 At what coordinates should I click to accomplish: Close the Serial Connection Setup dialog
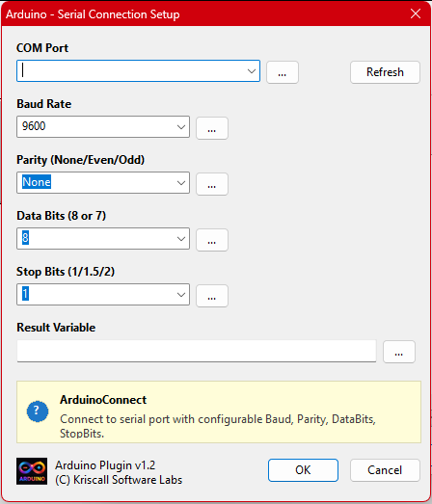point(416,13)
